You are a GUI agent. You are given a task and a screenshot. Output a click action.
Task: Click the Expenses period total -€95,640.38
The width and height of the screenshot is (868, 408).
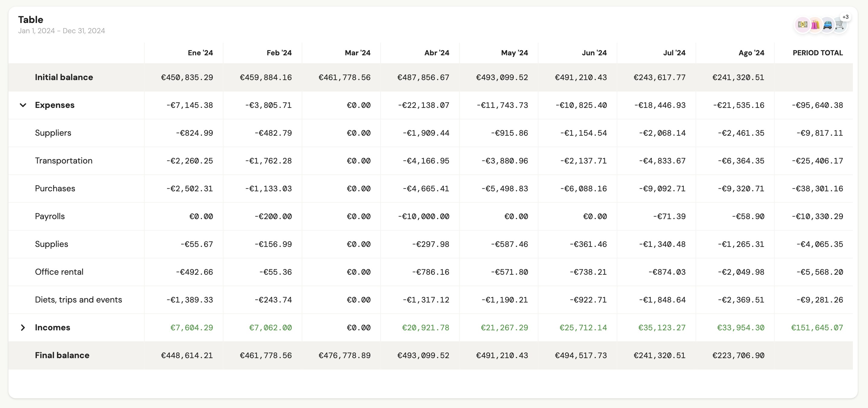tap(817, 105)
